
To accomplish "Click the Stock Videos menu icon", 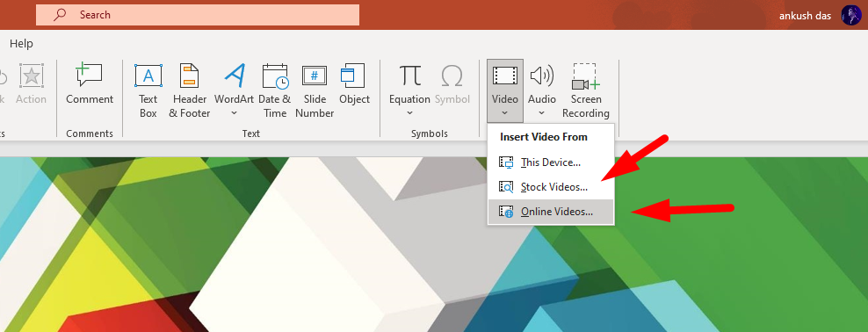I will point(506,187).
